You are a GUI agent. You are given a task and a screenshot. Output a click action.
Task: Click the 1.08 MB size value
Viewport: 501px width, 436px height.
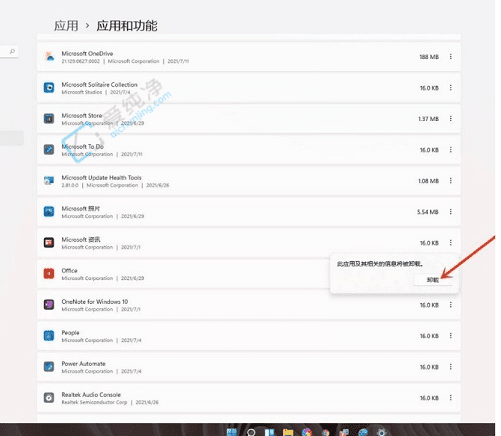[429, 181]
